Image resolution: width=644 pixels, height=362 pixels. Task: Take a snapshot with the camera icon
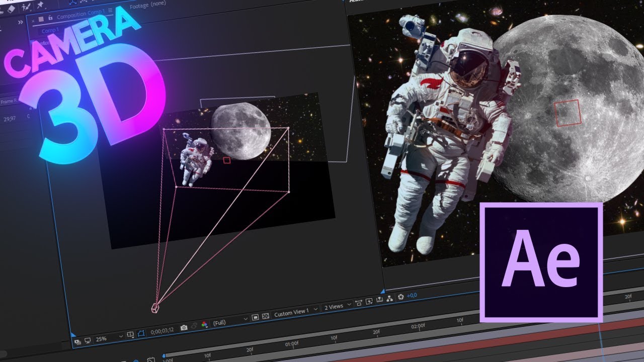click(x=184, y=327)
